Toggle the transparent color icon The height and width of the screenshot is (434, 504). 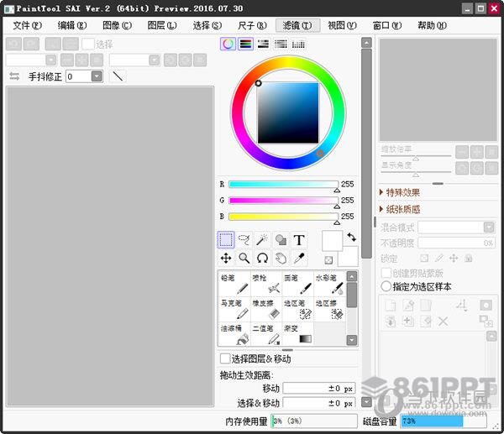point(328,260)
